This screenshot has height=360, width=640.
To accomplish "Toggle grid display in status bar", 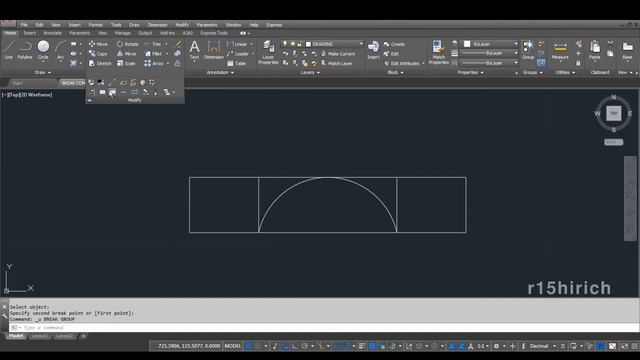I will pyautogui.click(x=249, y=346).
